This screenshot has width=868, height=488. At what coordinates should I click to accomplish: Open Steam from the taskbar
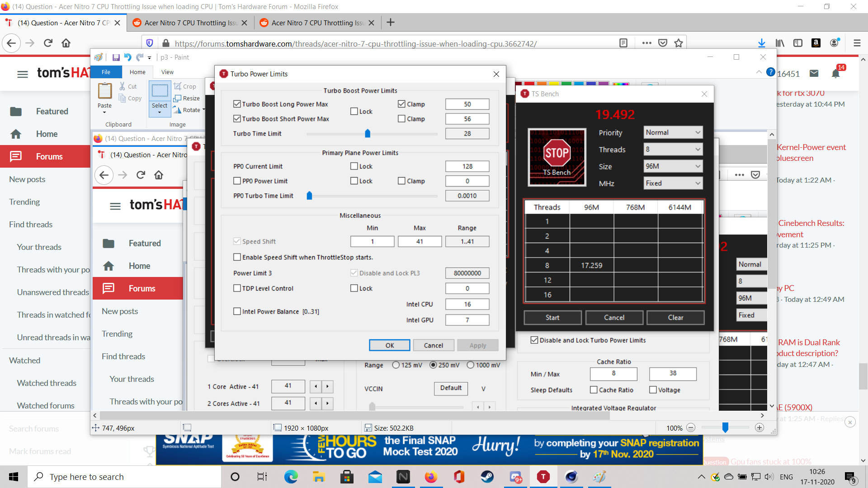[487, 477]
